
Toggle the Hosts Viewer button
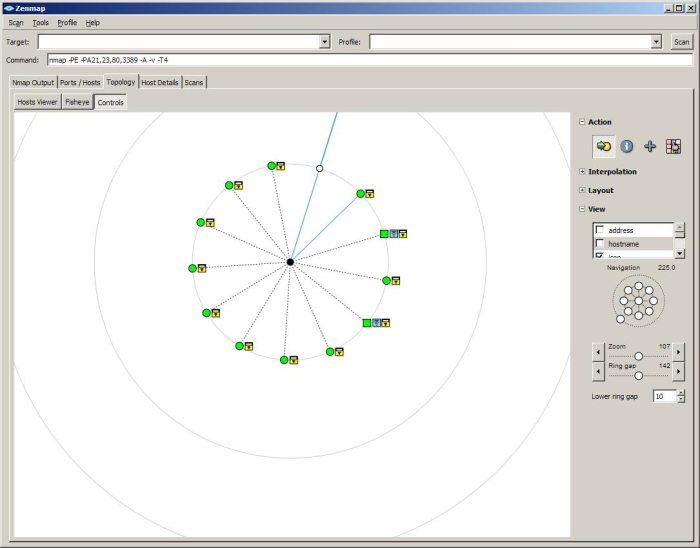pos(38,102)
